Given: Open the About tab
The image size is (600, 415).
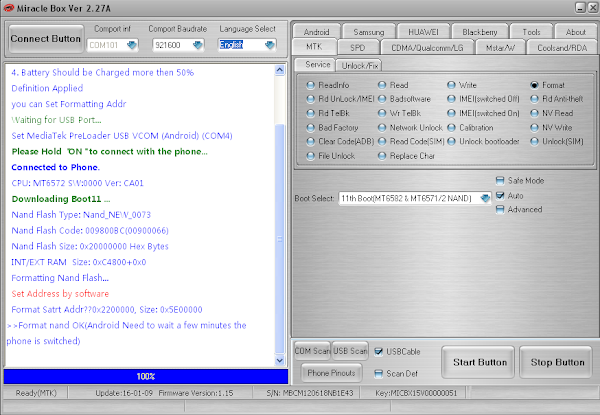Looking at the screenshot, I should (x=576, y=32).
